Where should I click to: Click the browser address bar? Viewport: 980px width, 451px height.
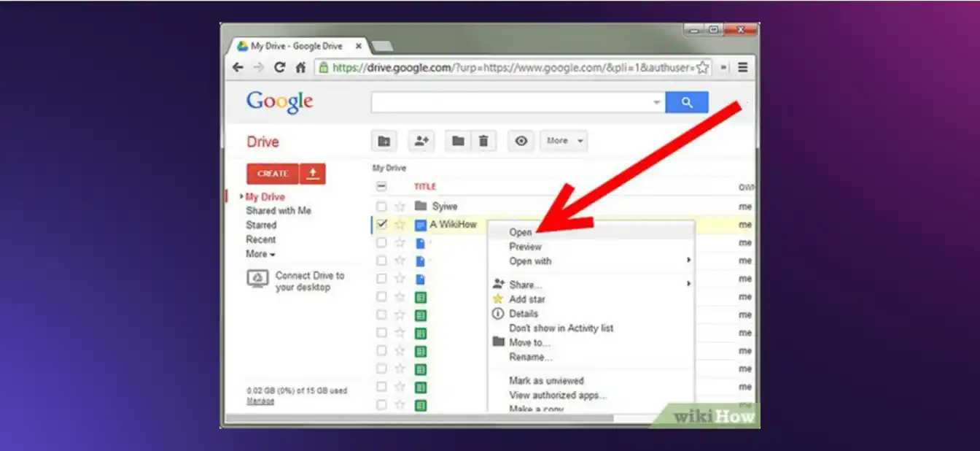513,67
